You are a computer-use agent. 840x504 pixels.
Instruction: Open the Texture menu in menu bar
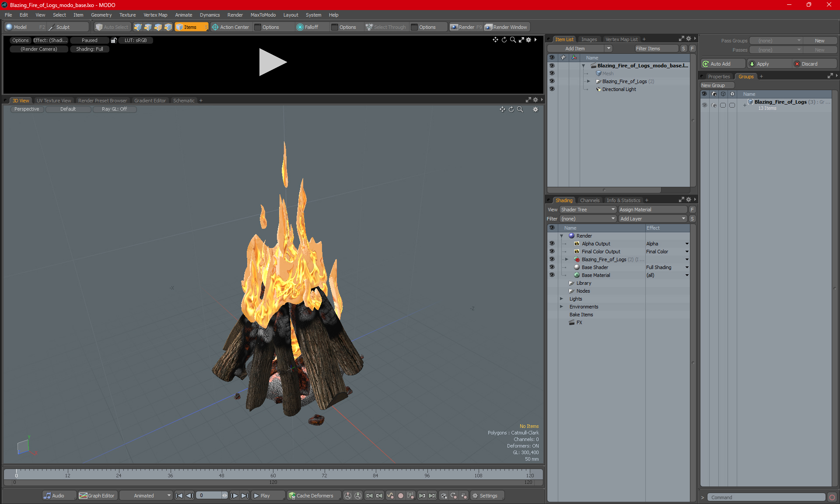tap(126, 15)
